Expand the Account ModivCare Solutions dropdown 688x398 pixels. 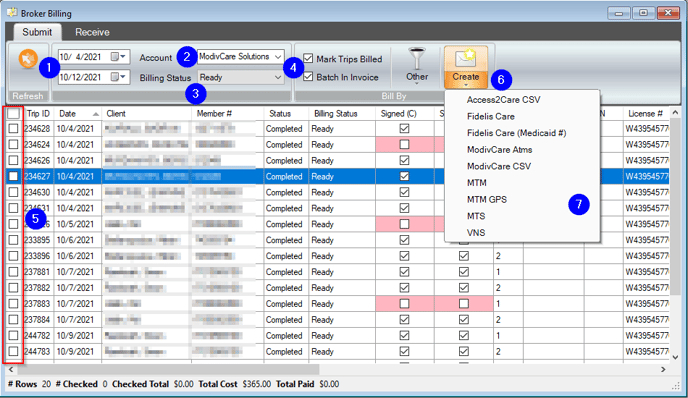point(278,57)
